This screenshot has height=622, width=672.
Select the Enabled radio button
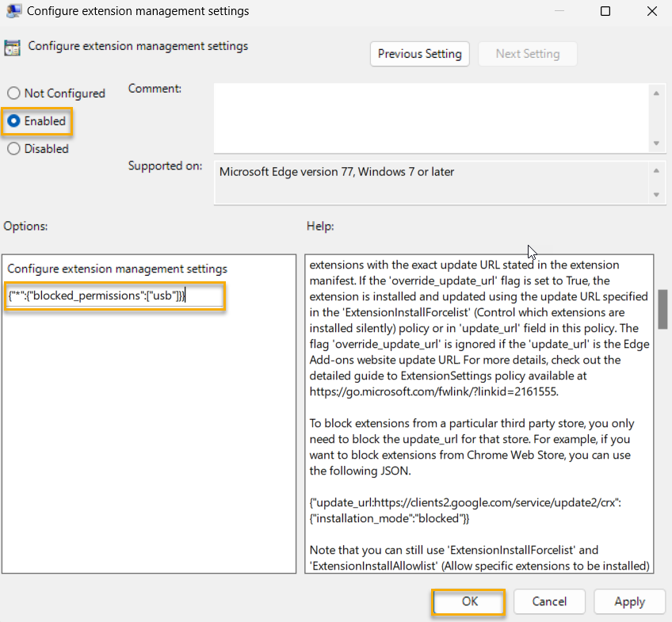click(x=13, y=121)
